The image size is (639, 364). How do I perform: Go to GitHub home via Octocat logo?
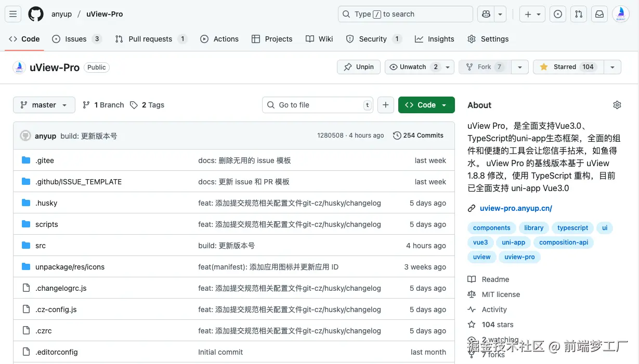(x=36, y=14)
